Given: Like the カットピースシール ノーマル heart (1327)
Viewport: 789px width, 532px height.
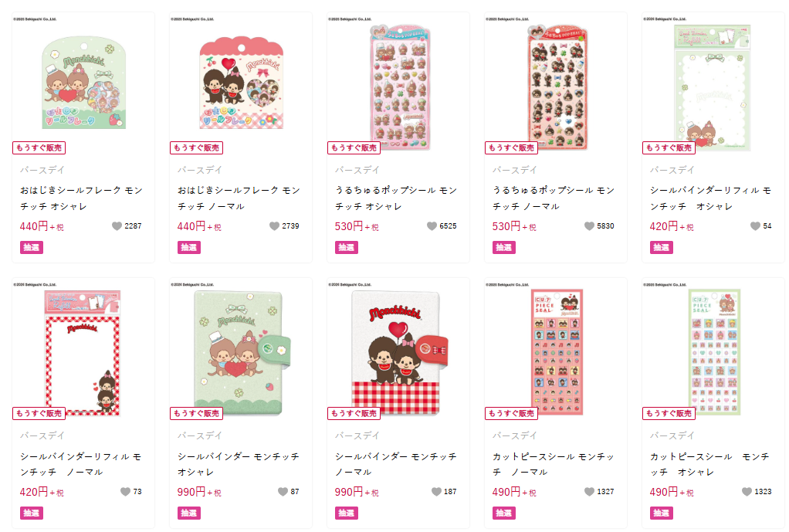Looking at the screenshot, I should click(x=589, y=491).
